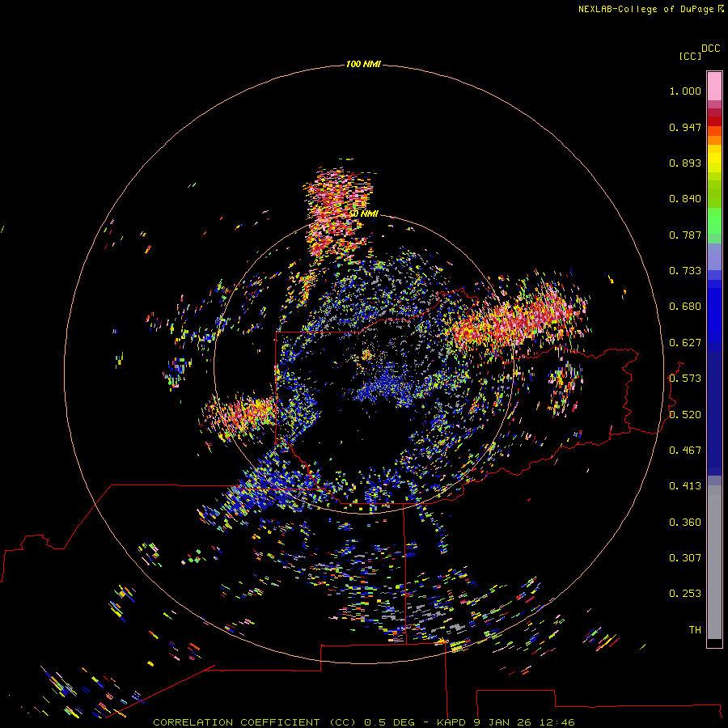The height and width of the screenshot is (728, 728).
Task: Select the 0.627 legend value
Action: [x=685, y=343]
